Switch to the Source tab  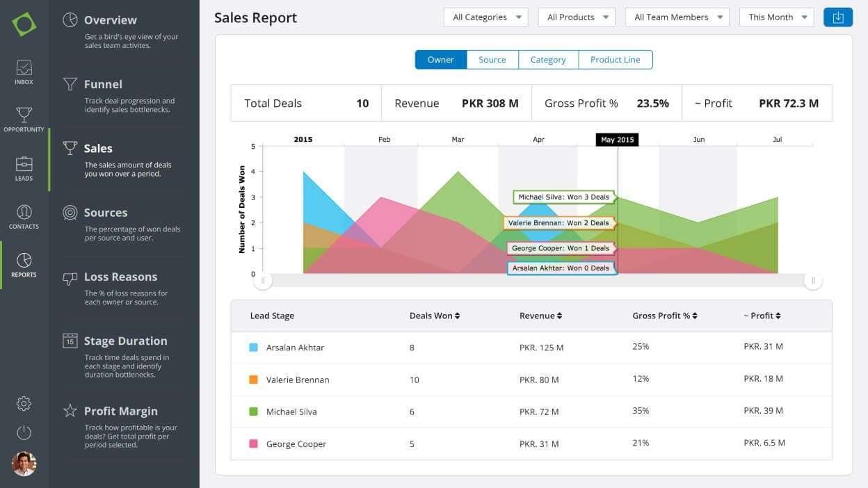pos(492,60)
